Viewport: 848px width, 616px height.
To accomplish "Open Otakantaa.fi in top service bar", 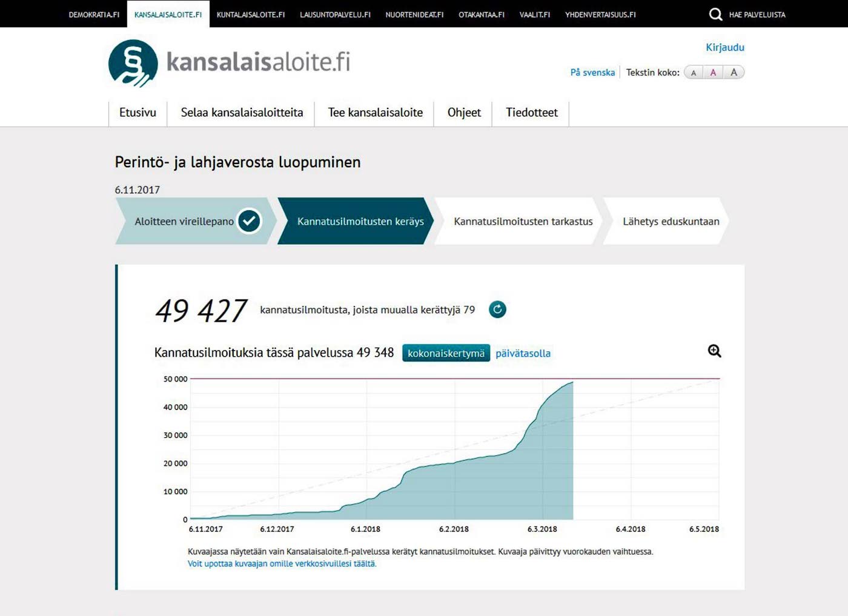I will (x=481, y=15).
